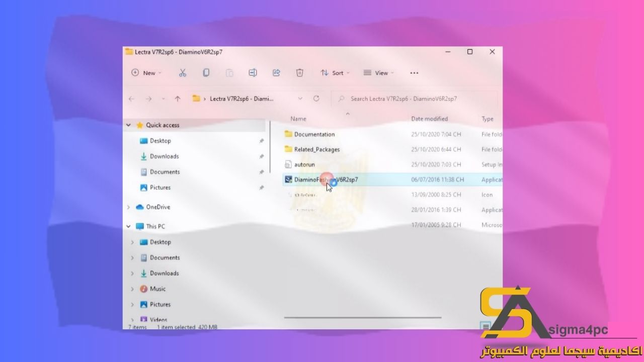Image resolution: width=644 pixels, height=362 pixels.
Task: Expand Desktop under This PC
Action: pyautogui.click(x=133, y=242)
